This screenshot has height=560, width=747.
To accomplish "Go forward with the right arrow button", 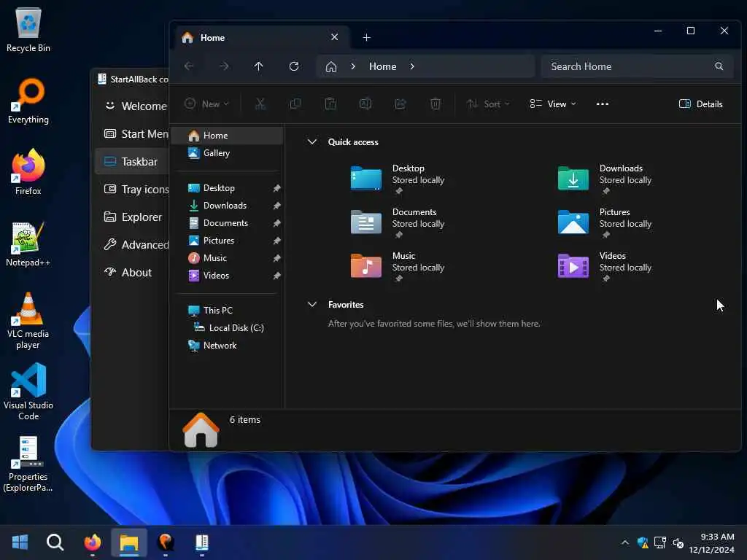I will point(224,66).
